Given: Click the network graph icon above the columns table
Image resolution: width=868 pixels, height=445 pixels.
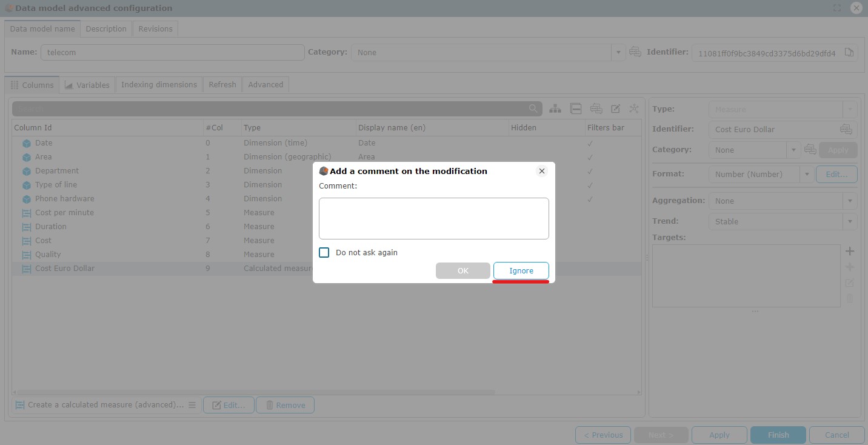Looking at the screenshot, I should (634, 109).
